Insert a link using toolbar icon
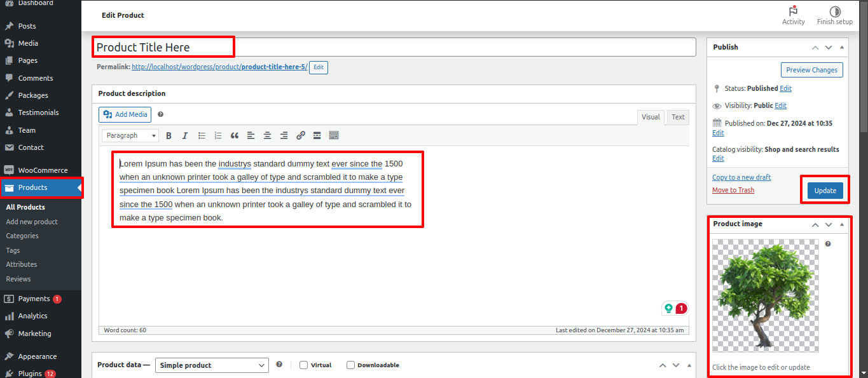The image size is (868, 378). 301,135
